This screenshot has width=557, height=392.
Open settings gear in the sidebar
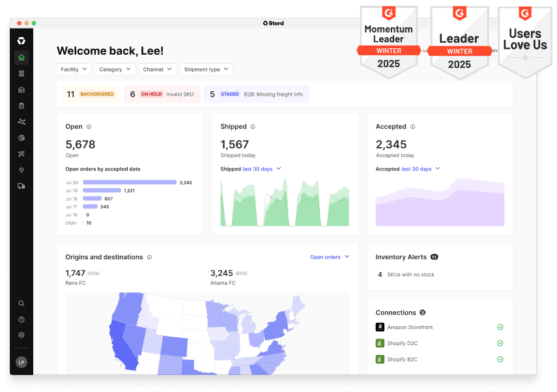[21, 335]
